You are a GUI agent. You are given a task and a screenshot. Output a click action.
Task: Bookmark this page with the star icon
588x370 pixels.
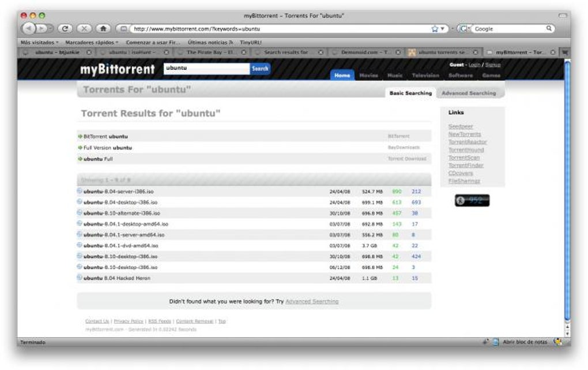tap(435, 29)
